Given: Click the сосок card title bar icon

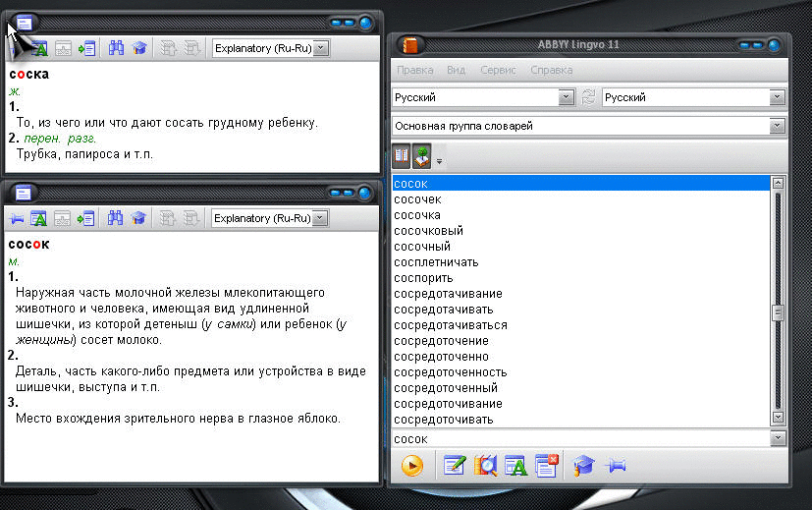Looking at the screenshot, I should 23,193.
